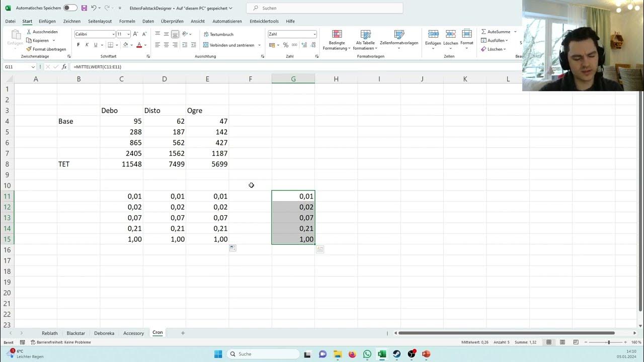Open the Datei menu
The width and height of the screenshot is (644, 362).
(11, 21)
